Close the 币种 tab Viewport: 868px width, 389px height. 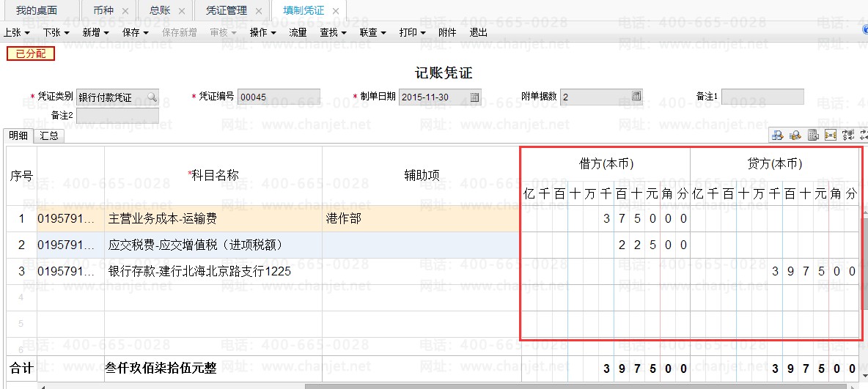pyautogui.click(x=125, y=11)
